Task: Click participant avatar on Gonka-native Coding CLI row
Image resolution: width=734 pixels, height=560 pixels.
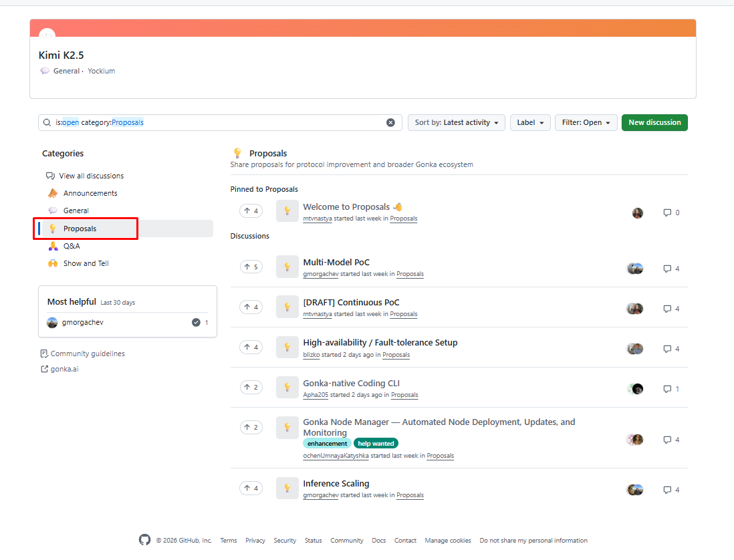Action: [x=636, y=389]
